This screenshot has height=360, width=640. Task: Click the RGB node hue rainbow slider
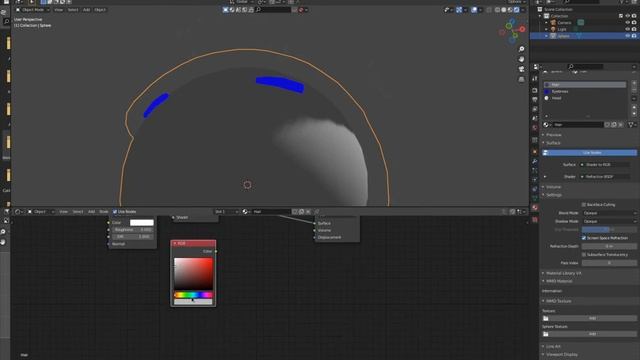(x=193, y=295)
